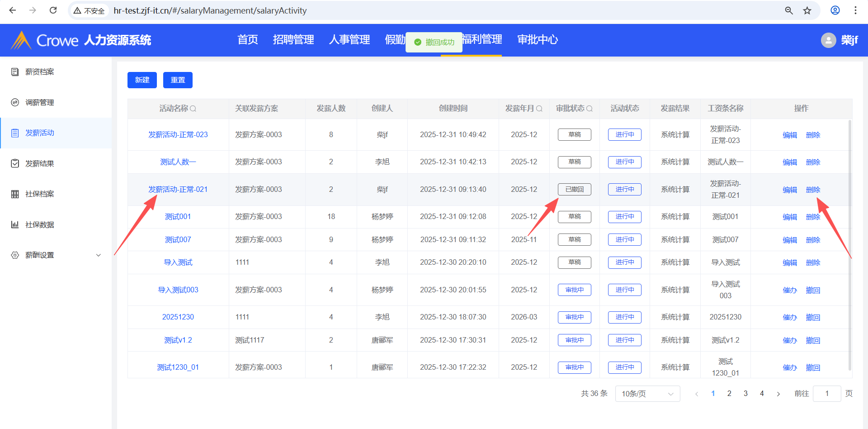
Task: Open 审批中心 in the top navigation
Action: pos(537,40)
